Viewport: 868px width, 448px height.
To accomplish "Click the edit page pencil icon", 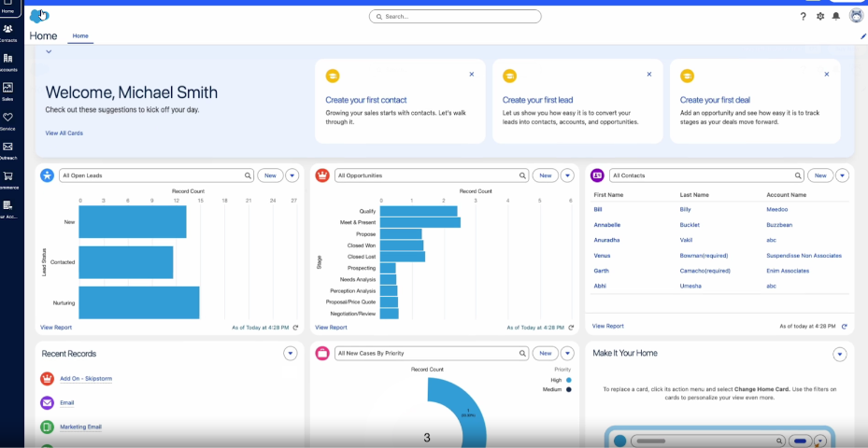I will pos(863,36).
